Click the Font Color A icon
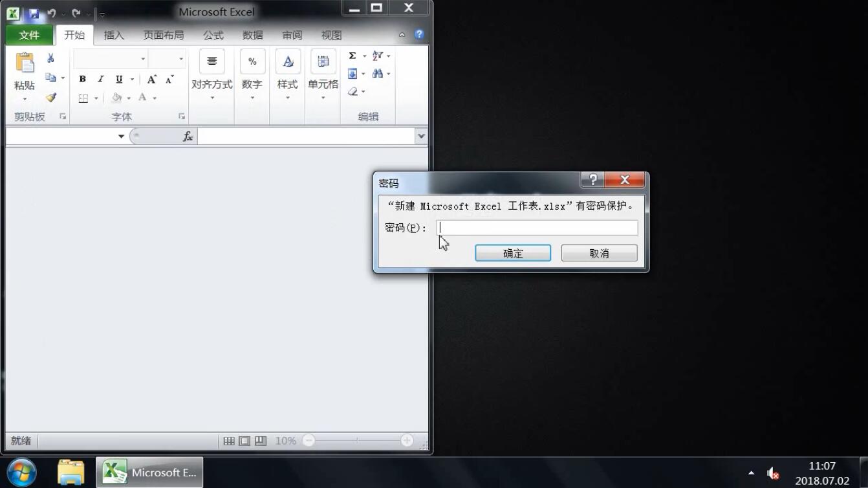 coord(142,98)
